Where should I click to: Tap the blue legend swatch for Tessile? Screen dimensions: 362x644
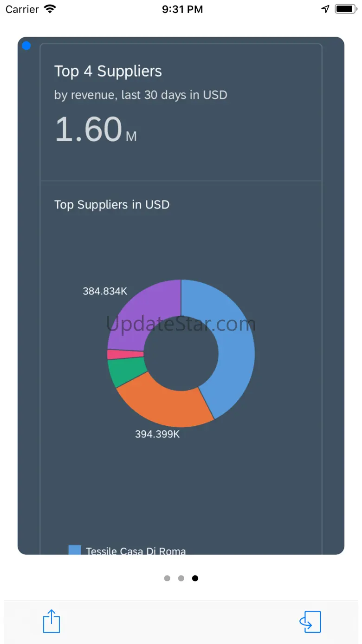coord(74,550)
